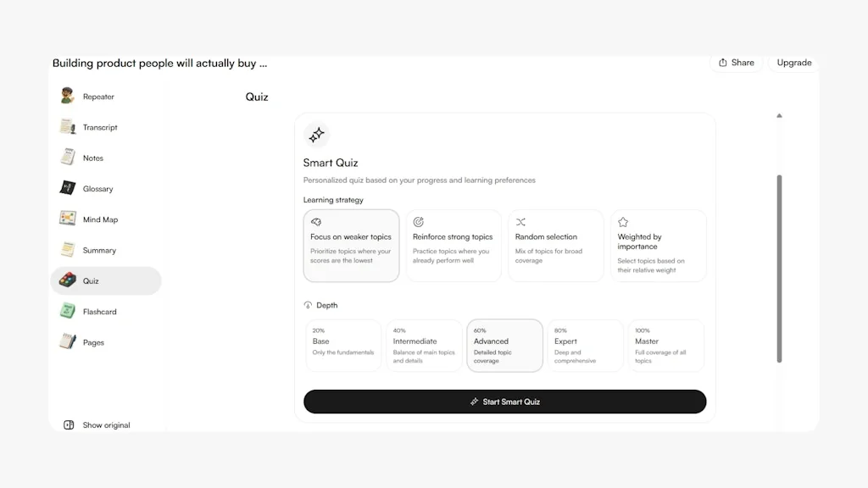868x488 pixels.
Task: Click the Upgrade button
Action: (793, 62)
